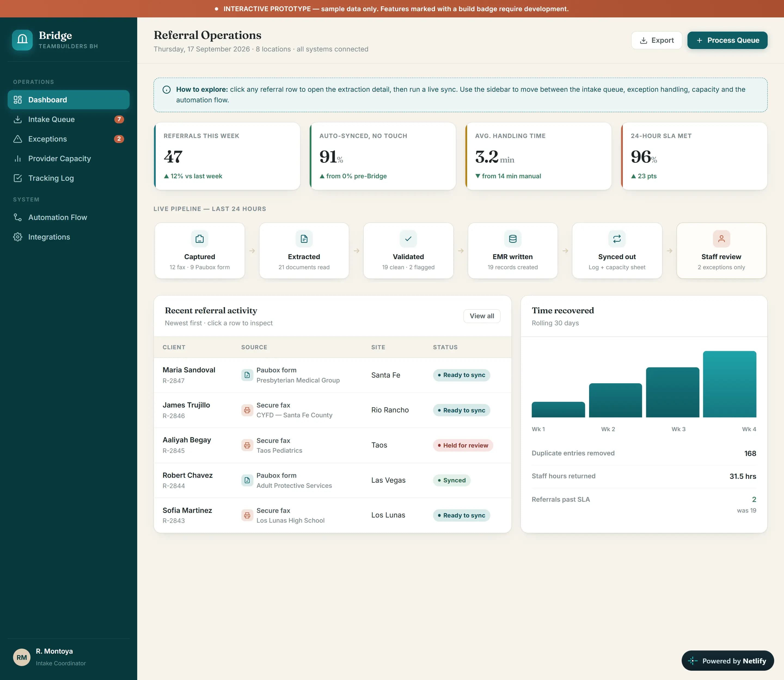Screen dimensions: 784x680
Task: Open Provider Capacity page
Action: click(x=68, y=159)
